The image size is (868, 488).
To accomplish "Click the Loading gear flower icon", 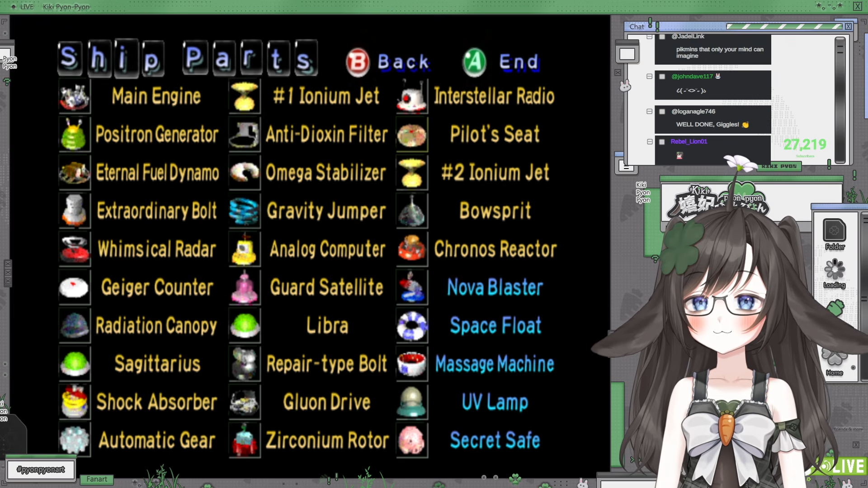I will point(834,269).
